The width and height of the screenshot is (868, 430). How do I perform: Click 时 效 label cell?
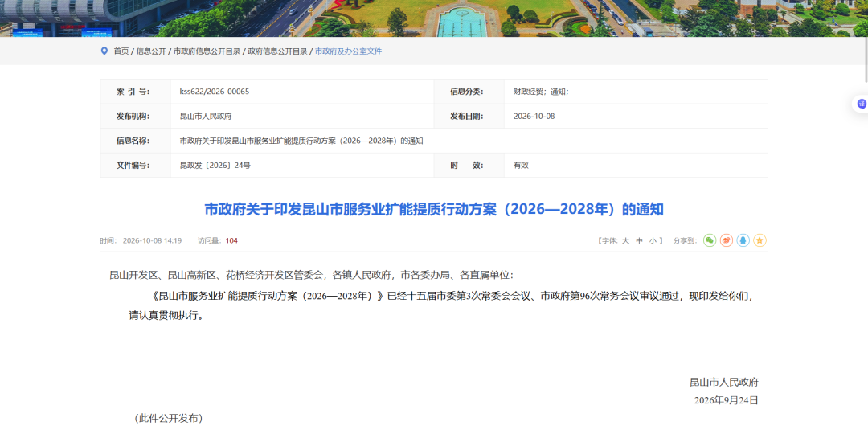point(469,166)
